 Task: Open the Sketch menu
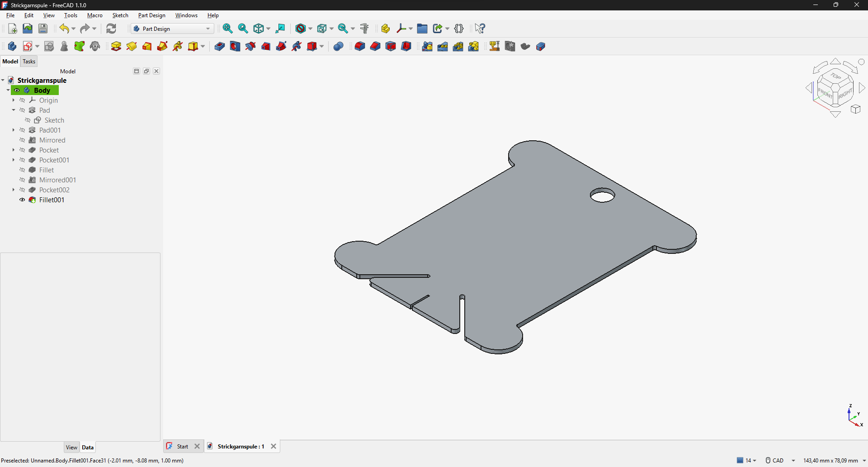[x=120, y=15]
